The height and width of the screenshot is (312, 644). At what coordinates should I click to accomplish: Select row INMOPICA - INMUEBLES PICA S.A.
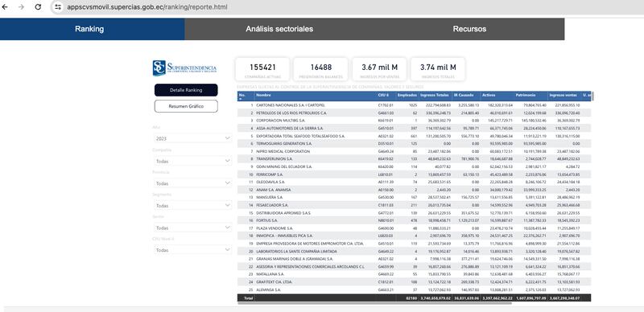tap(414, 236)
